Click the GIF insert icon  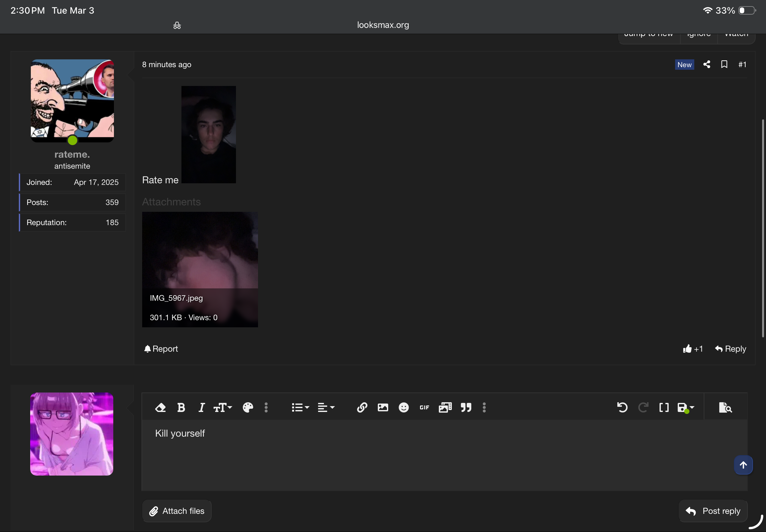point(424,407)
